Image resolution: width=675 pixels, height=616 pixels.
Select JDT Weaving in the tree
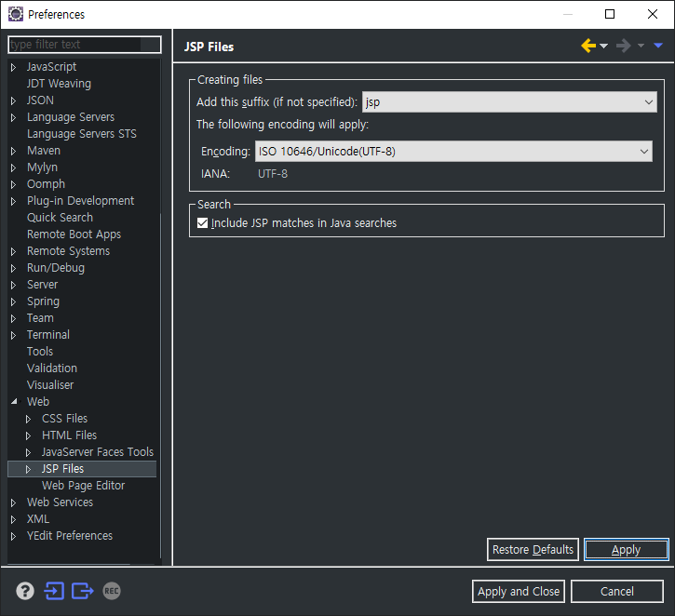coord(59,84)
